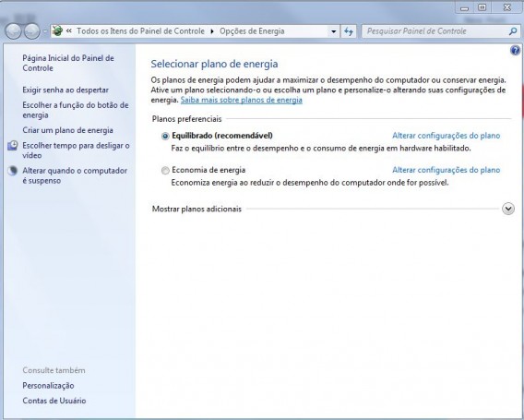This screenshot has width=524, height=420.
Task: Close the Opções de Energia window
Action: (x=506, y=7)
